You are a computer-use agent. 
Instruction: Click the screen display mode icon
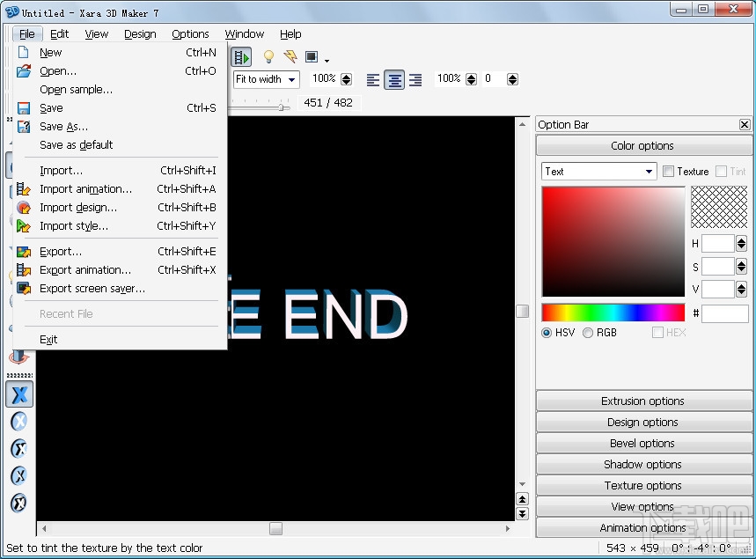[310, 55]
